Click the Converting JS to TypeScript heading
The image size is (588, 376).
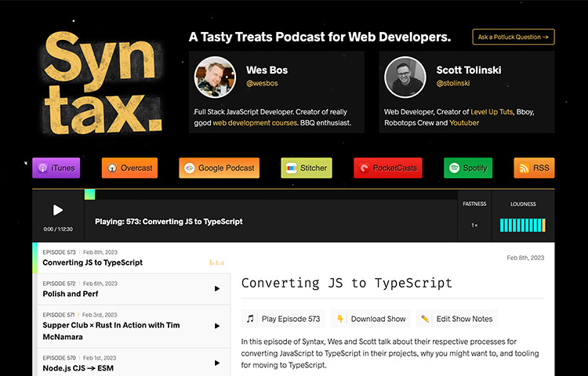(347, 283)
